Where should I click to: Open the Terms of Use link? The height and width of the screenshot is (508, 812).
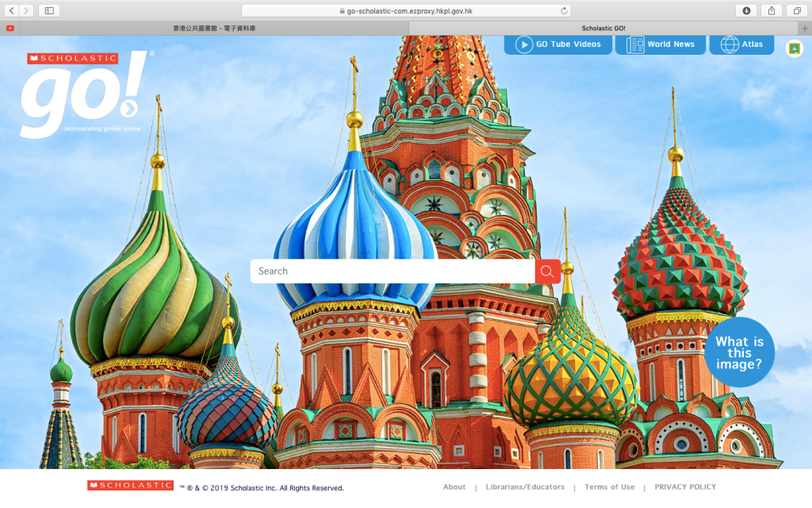click(609, 487)
